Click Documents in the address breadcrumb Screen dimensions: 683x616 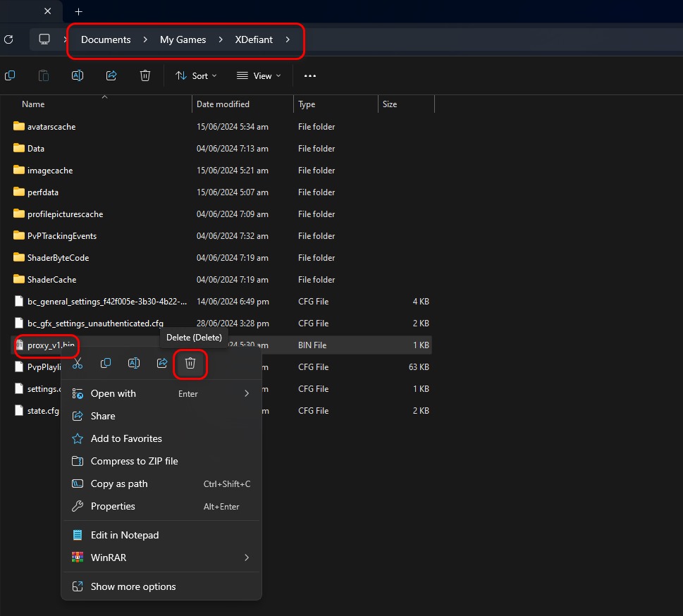[106, 39]
